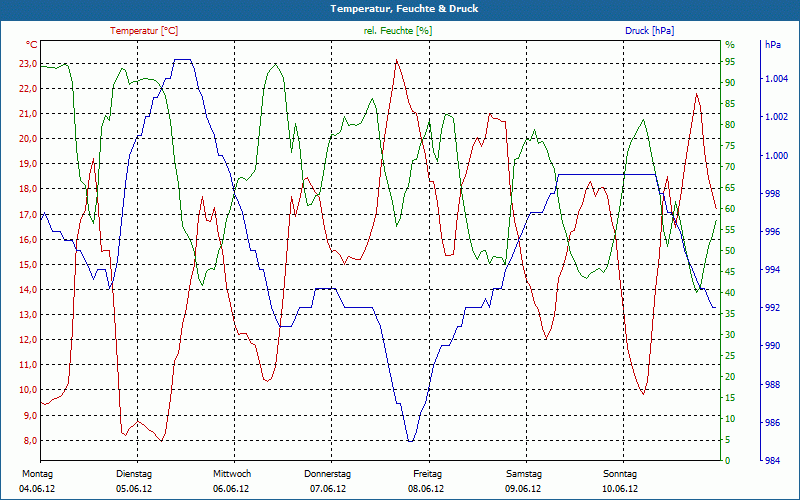Click the '20,0' temperature axis value
The width and height of the screenshot is (800, 500).
tap(28, 139)
